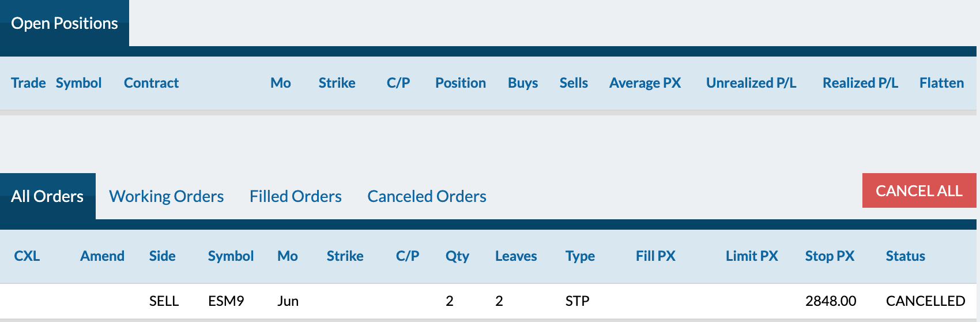Click the Limit PX column header

(752, 256)
